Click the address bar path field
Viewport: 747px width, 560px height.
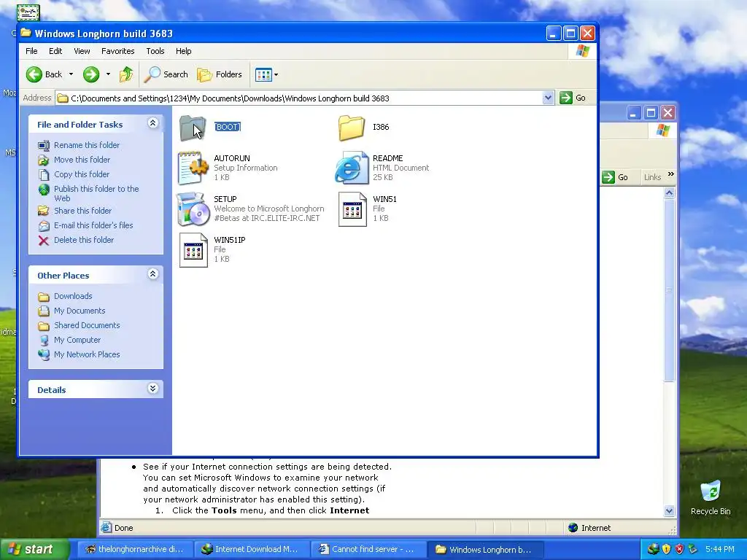coord(298,98)
